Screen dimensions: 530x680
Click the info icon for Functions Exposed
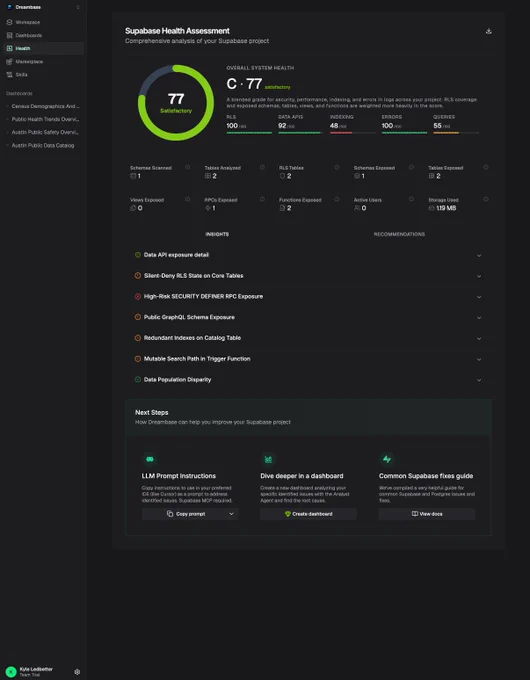337,199
